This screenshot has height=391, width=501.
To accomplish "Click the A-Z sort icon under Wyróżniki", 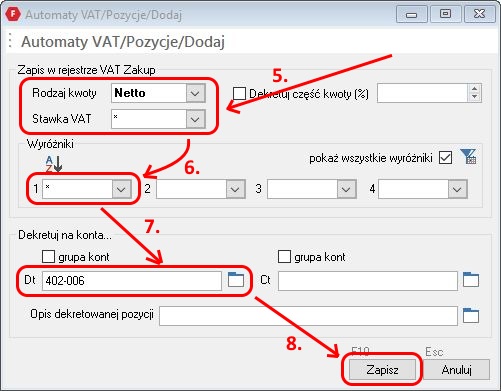I will [54, 164].
